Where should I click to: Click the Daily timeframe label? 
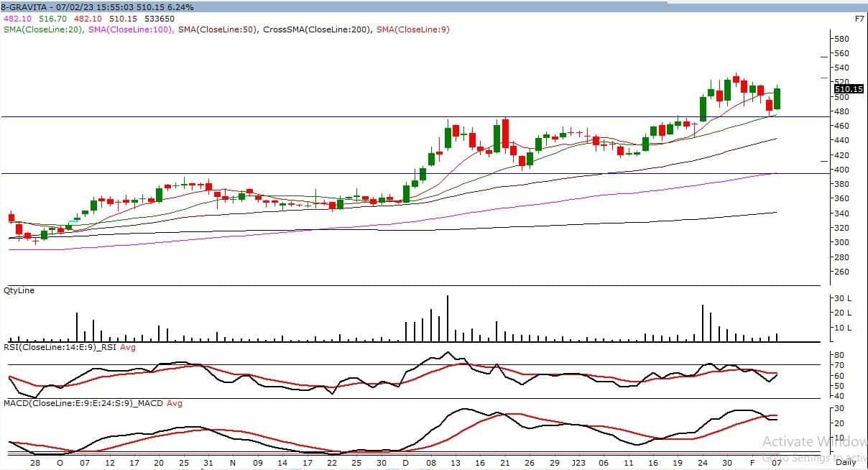(x=846, y=464)
